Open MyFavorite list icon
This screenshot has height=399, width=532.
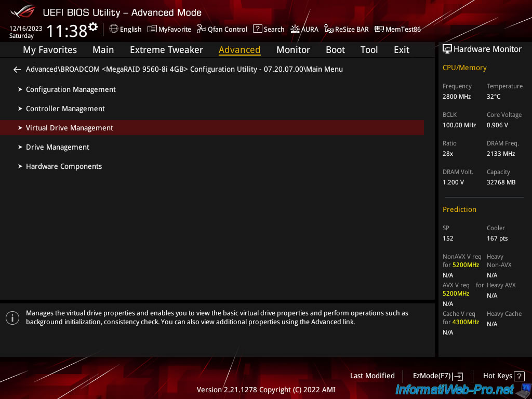[152, 29]
